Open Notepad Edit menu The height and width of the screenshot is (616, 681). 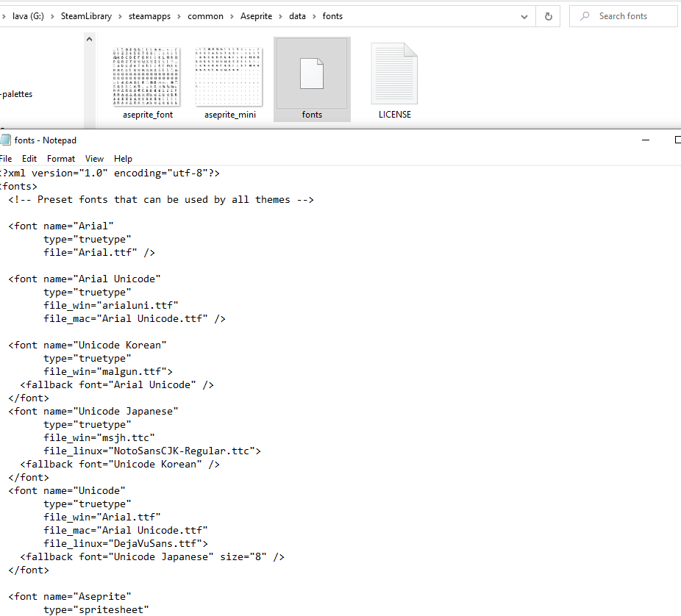(x=29, y=159)
